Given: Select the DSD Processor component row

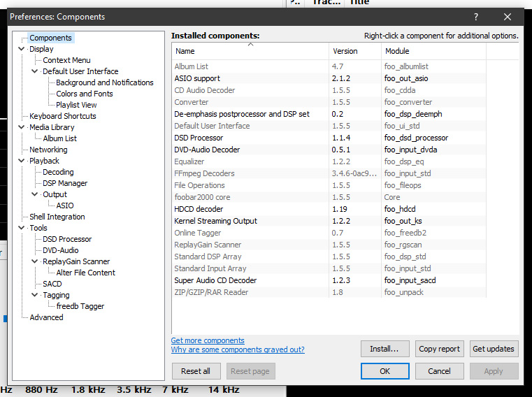Looking at the screenshot, I should click(329, 138).
